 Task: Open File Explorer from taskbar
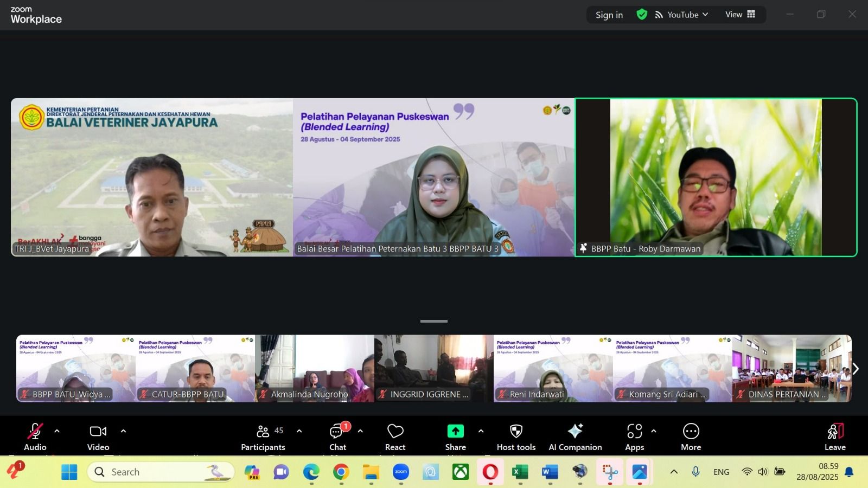point(371,472)
